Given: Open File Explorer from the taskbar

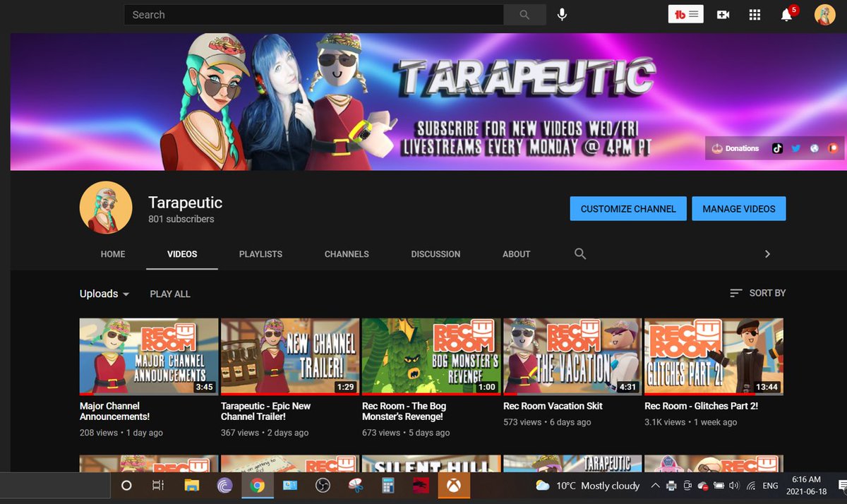Looking at the screenshot, I should click(x=191, y=486).
